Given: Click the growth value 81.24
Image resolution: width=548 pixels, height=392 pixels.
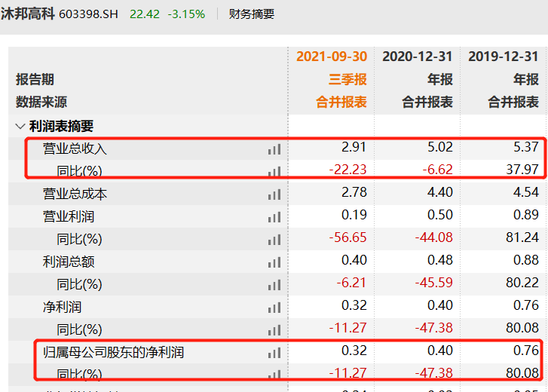Looking at the screenshot, I should (x=522, y=237).
